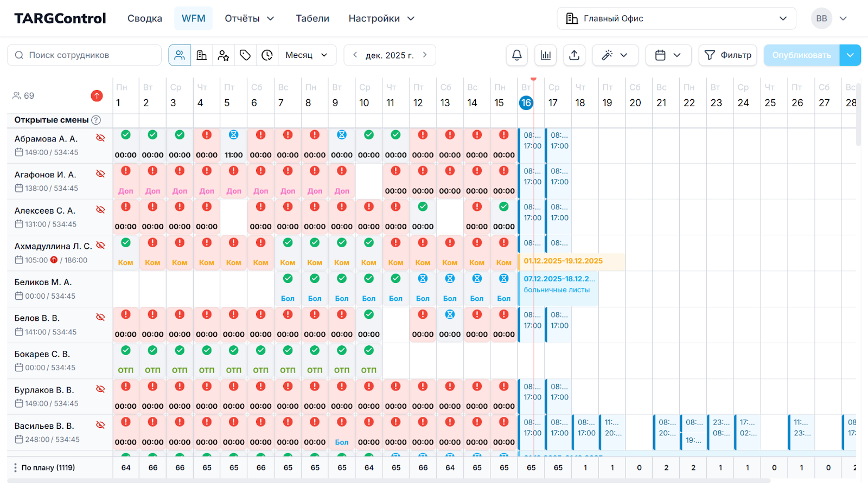
Task: Toggle visibility eye for Белов В. В.
Action: coord(100,317)
